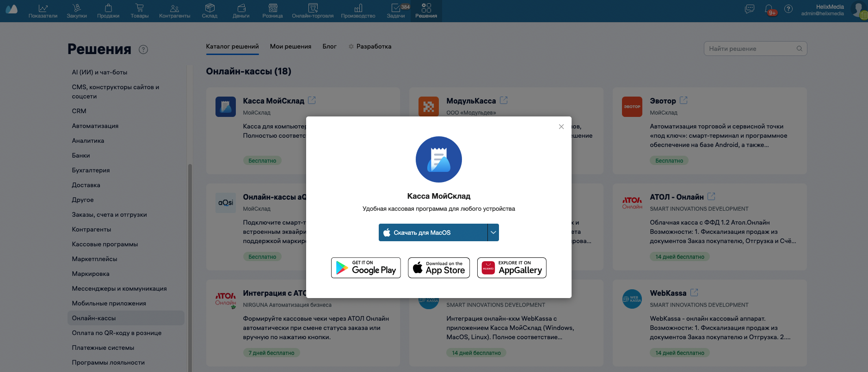The width and height of the screenshot is (868, 372).
Task: Open the Показатели section
Action: pos(43,11)
